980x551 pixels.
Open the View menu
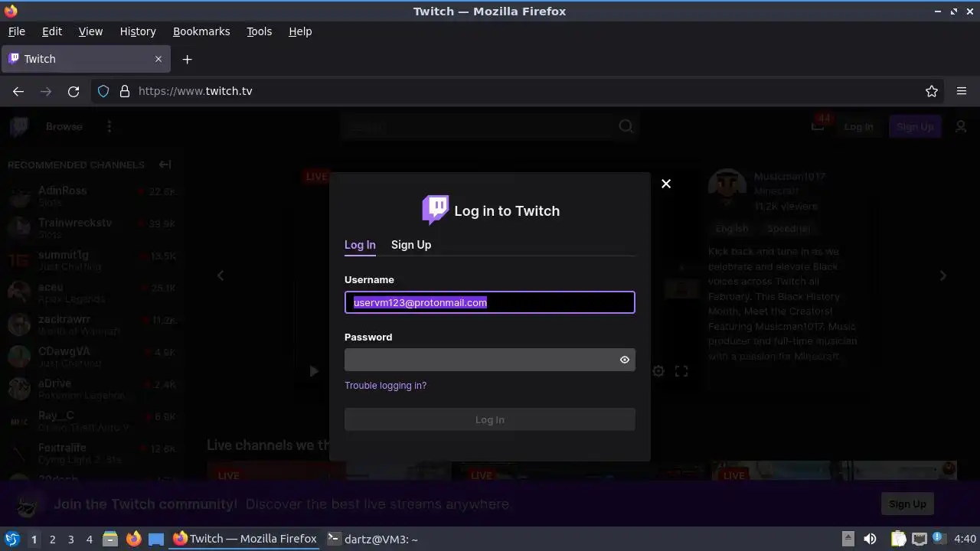(x=90, y=31)
